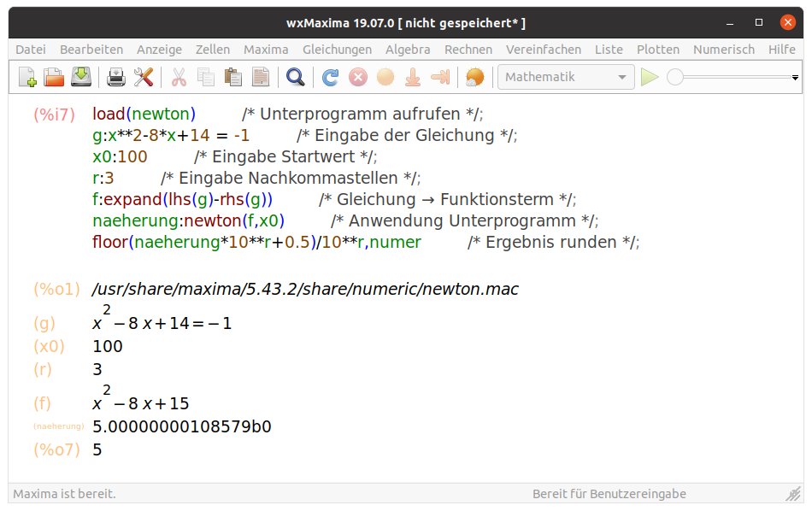
Task: Select all via the document-select icon
Action: click(x=261, y=77)
